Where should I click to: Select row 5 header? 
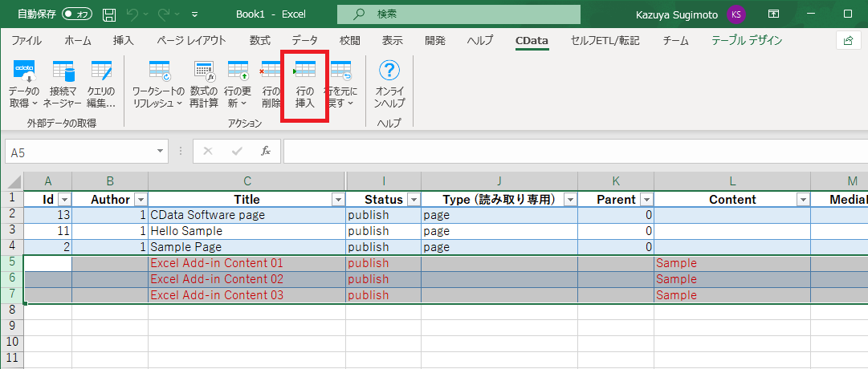point(13,263)
